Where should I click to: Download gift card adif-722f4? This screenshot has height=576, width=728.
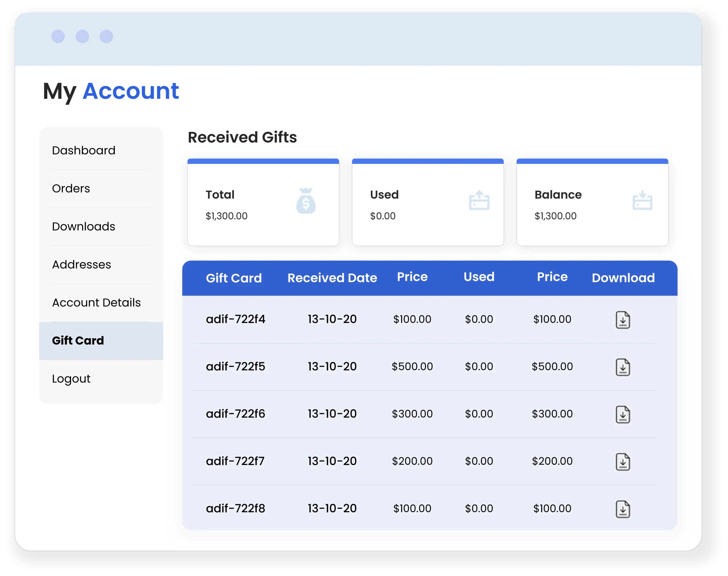622,320
